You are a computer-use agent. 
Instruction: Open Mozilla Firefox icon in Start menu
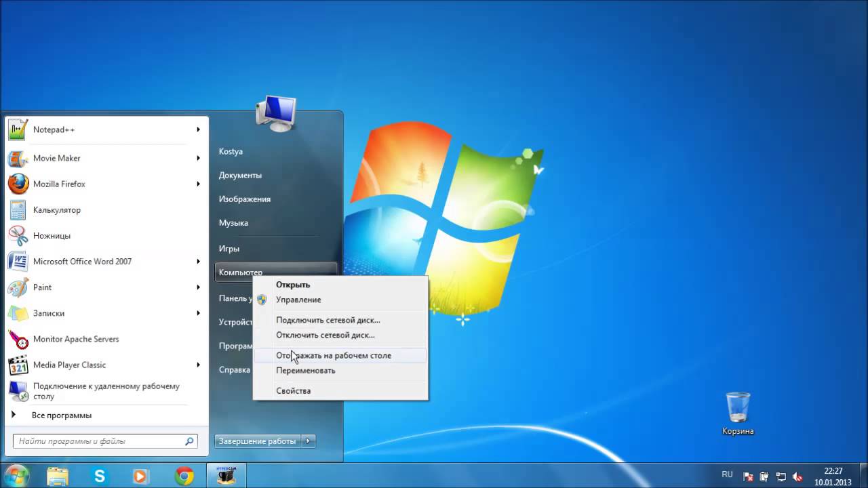click(18, 184)
